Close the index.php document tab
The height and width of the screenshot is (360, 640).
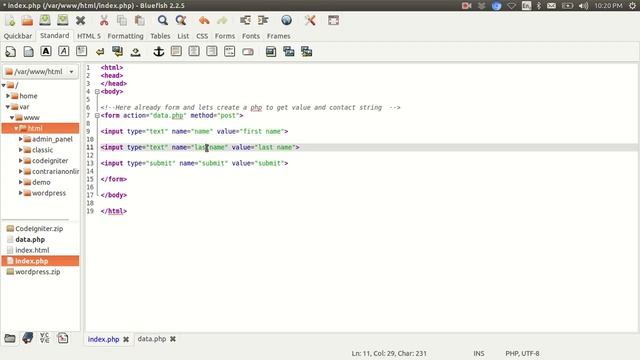click(x=126, y=339)
